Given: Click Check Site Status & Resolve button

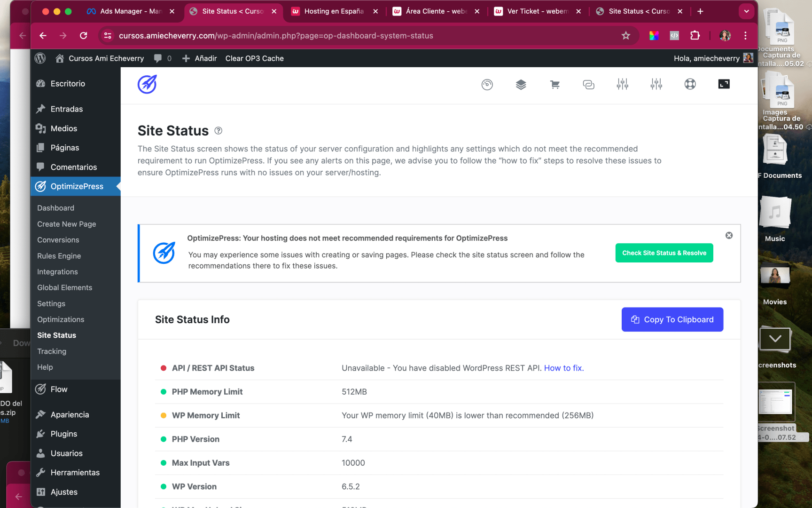Looking at the screenshot, I should click(664, 253).
